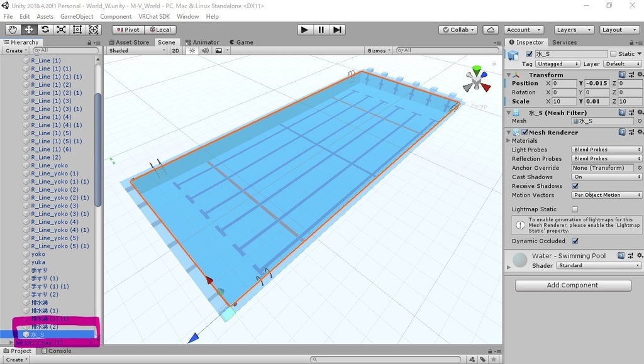This screenshot has width=644, height=364.
Task: Switch to the Game tab
Action: click(x=241, y=42)
